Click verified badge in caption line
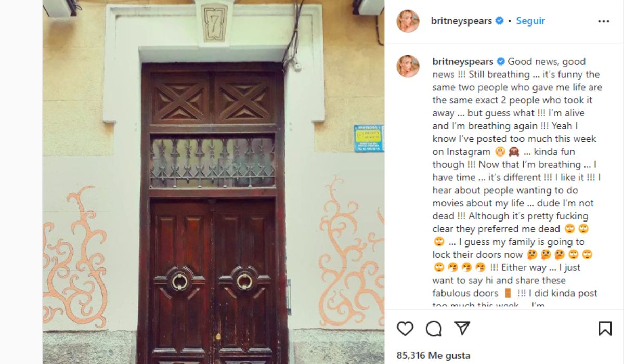The width and height of the screenshot is (624, 364). click(501, 61)
